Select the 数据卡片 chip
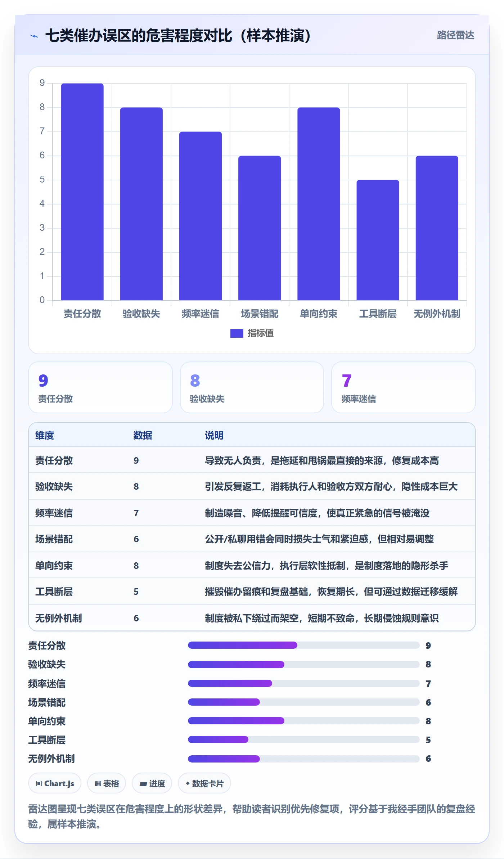Viewport: 504px width, 859px height. (204, 783)
